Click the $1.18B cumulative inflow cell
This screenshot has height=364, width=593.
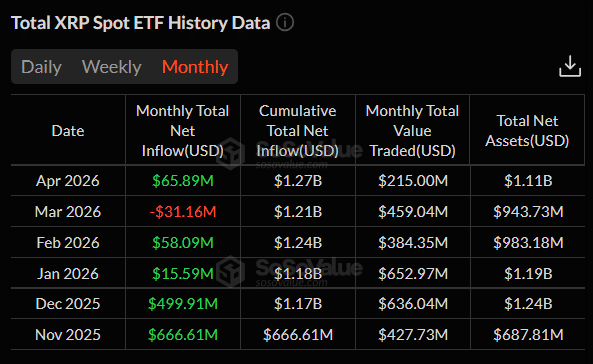click(298, 274)
